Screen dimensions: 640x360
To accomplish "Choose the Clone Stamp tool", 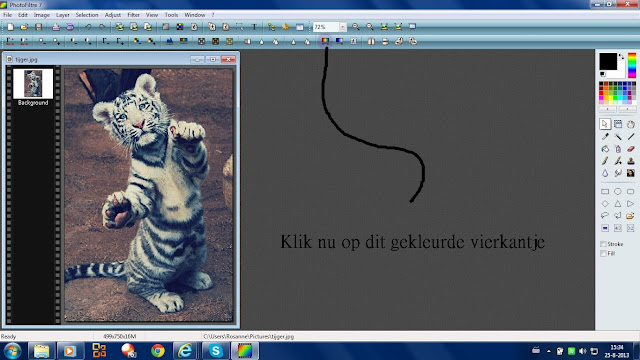I will [631, 161].
